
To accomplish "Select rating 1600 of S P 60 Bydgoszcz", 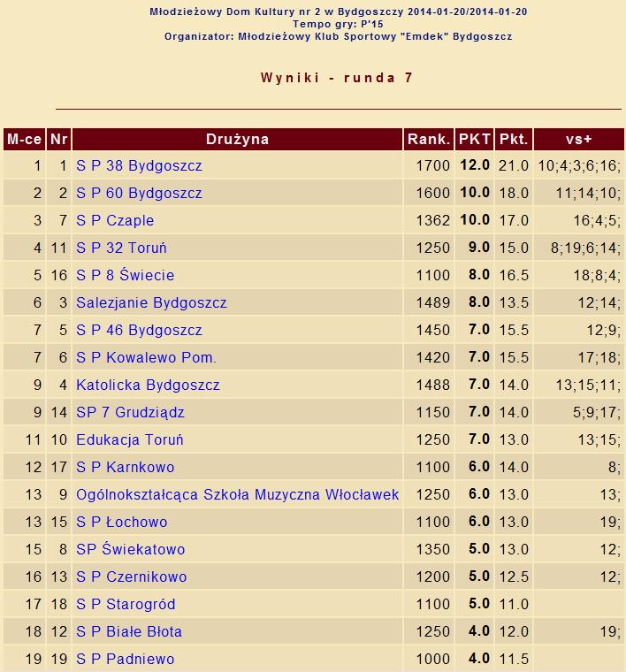I will 432,194.
